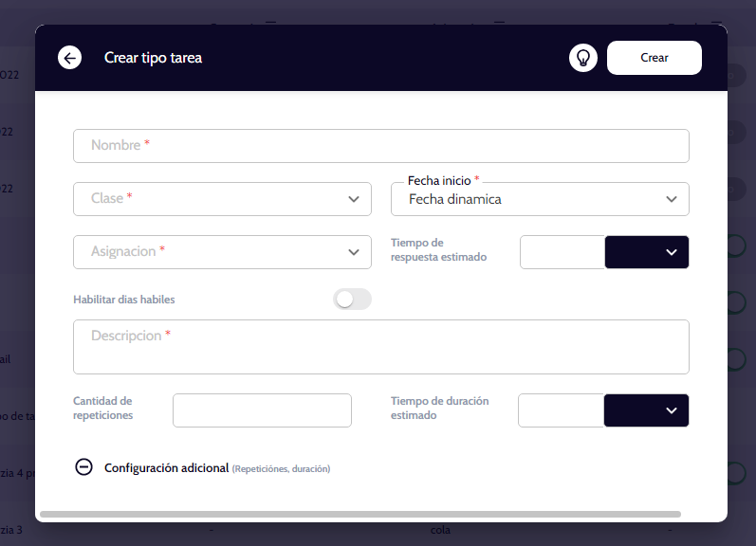
Task: Collapse the Configuración adicional section
Action: (167, 467)
